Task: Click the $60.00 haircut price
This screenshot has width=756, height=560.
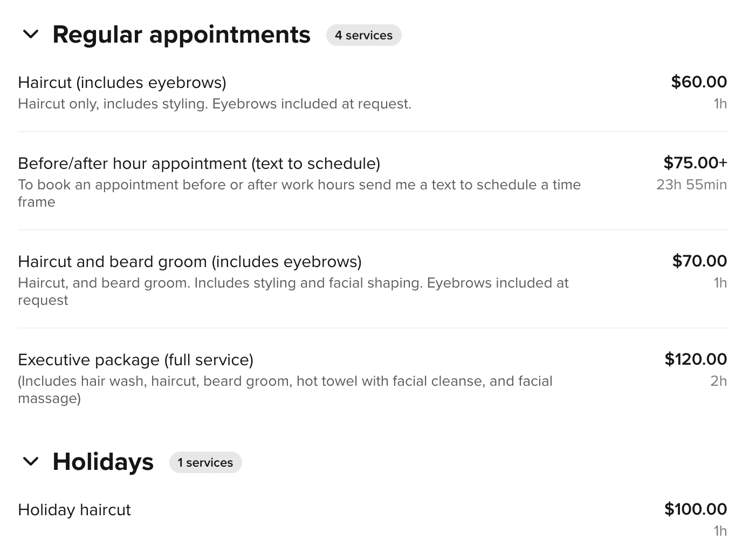Action: pyautogui.click(x=699, y=82)
